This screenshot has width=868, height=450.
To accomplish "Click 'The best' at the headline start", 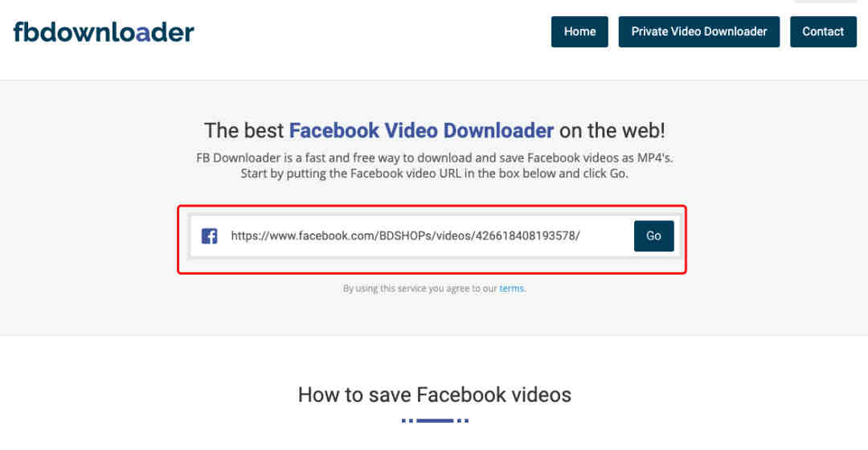I will point(244,130).
